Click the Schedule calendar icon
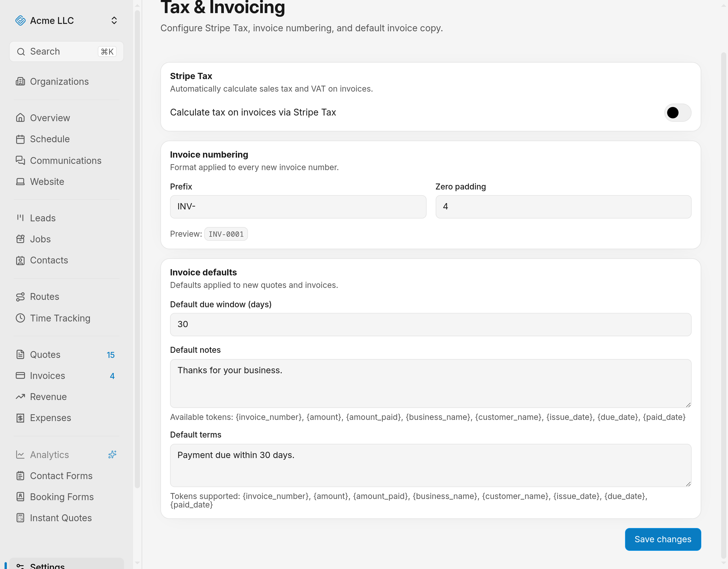The image size is (728, 569). (20, 139)
